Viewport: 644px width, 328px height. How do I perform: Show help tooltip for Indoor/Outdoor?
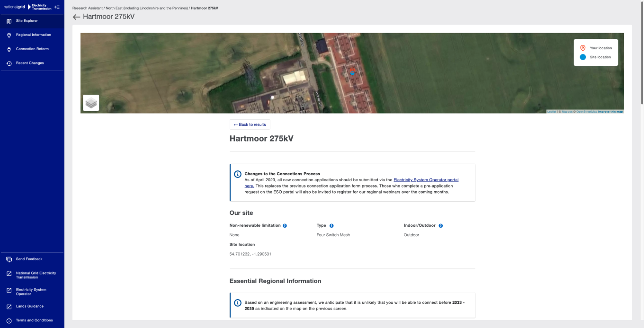440,226
